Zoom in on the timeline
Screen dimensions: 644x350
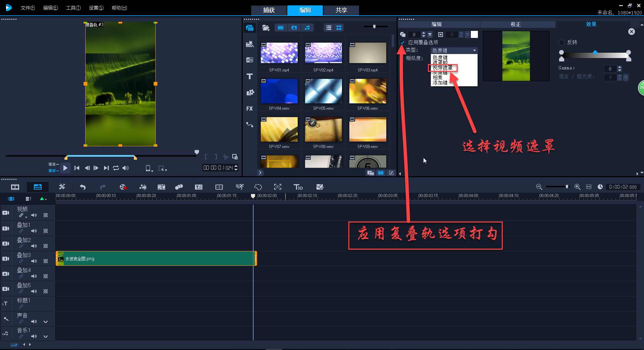click(x=578, y=187)
